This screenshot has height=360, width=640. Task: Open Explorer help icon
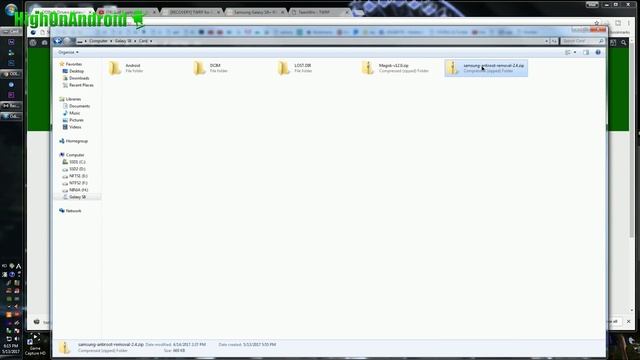click(598, 52)
